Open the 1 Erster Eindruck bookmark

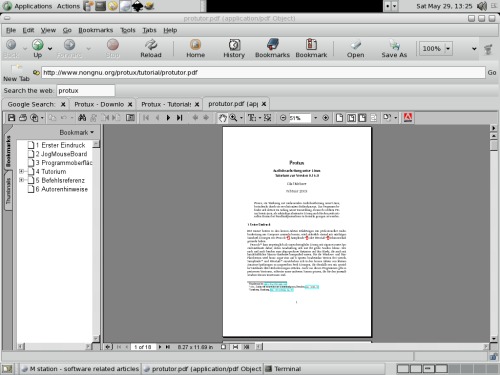60,145
